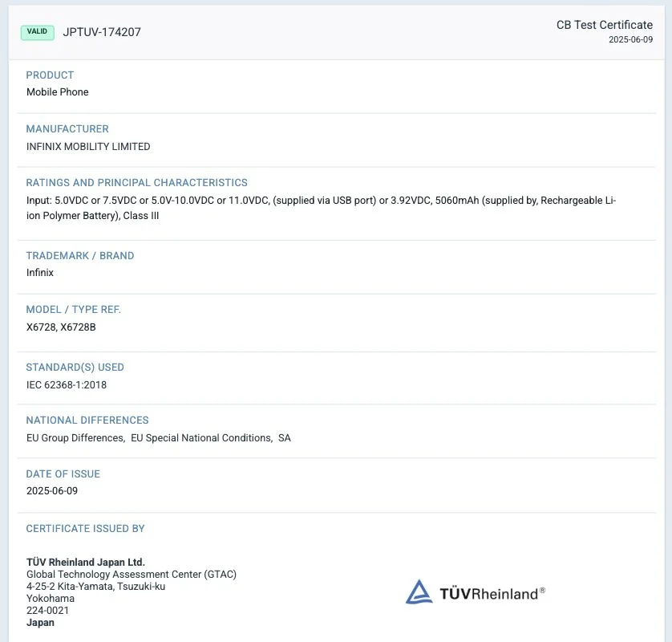This screenshot has height=642, width=672.
Task: Select Global Technology Assessment Center (GTAC) line
Action: pyautogui.click(x=132, y=575)
